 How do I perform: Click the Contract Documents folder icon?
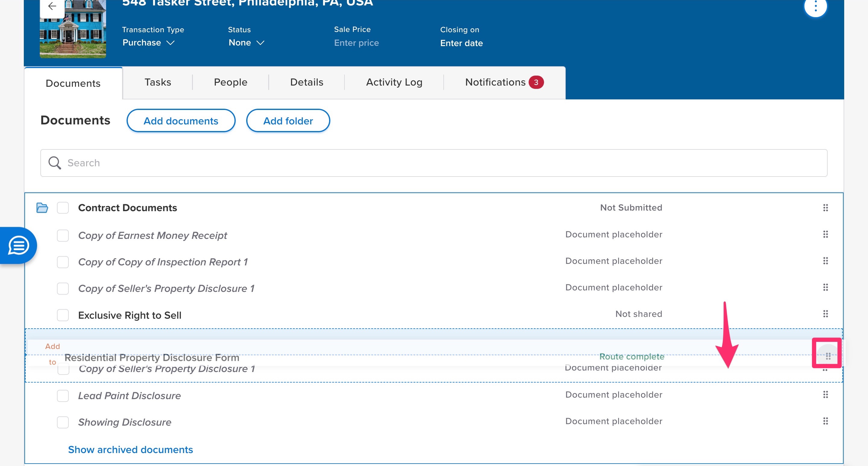[42, 208]
